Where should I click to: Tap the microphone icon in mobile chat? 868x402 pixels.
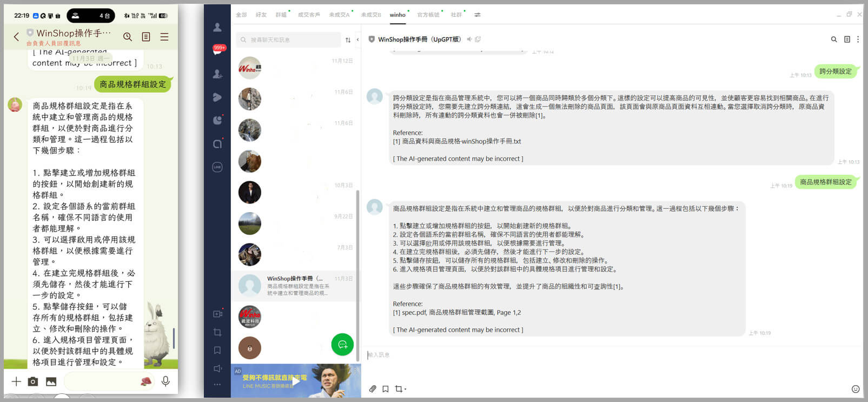point(165,381)
